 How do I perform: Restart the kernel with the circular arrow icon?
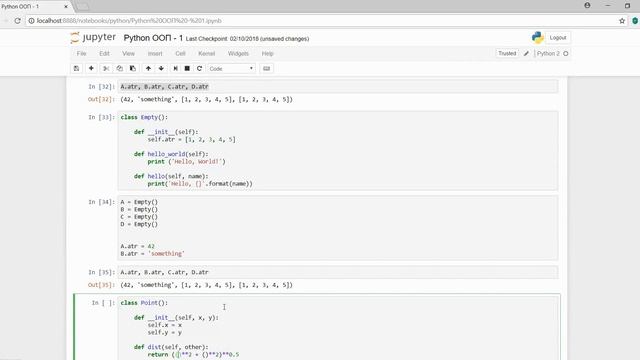tap(199, 69)
